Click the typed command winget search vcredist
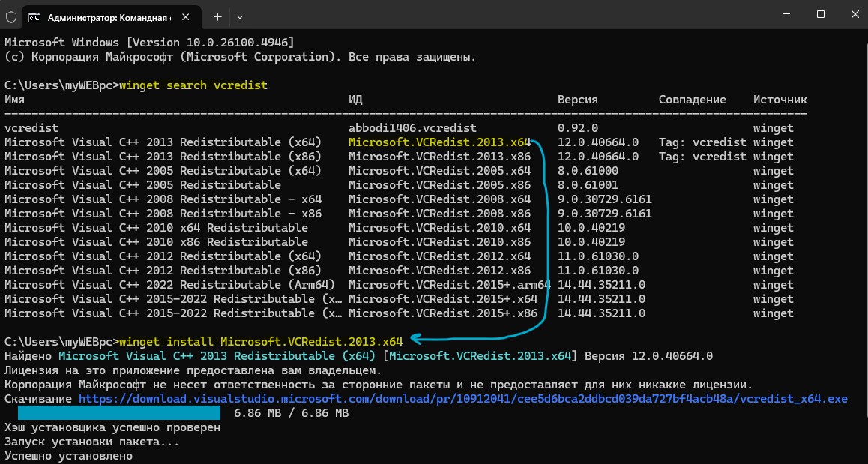Screen dimensions: 868x464 coord(193,85)
